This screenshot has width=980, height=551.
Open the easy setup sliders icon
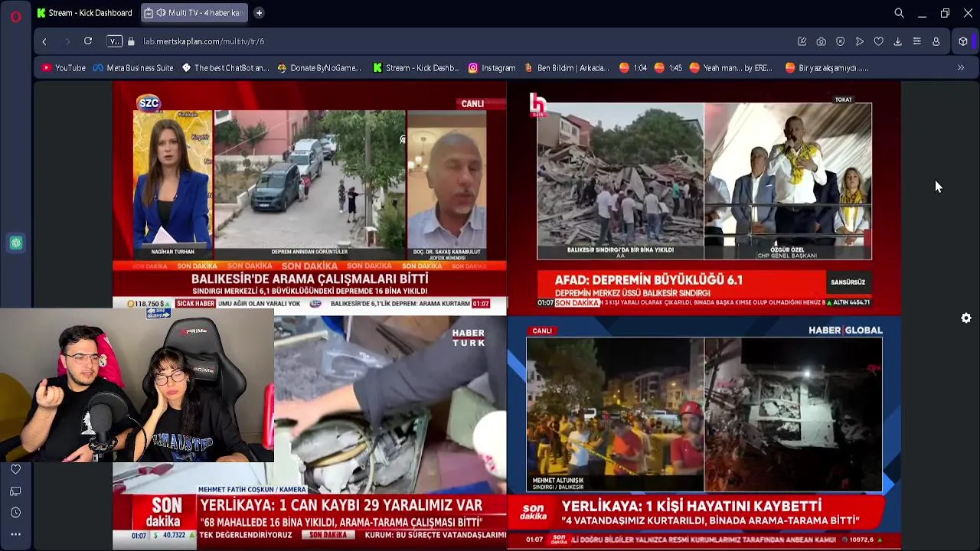(916, 41)
